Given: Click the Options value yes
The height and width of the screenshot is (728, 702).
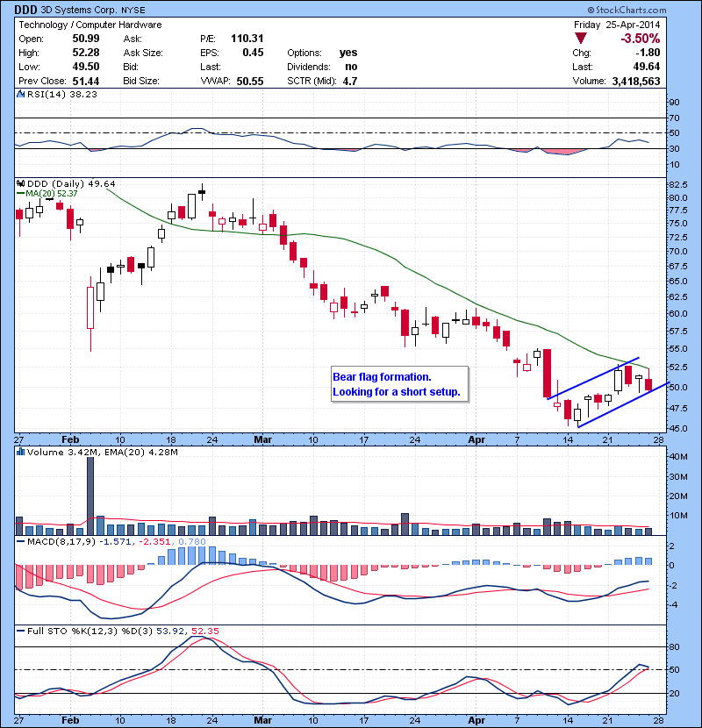Looking at the screenshot, I should 348,53.
